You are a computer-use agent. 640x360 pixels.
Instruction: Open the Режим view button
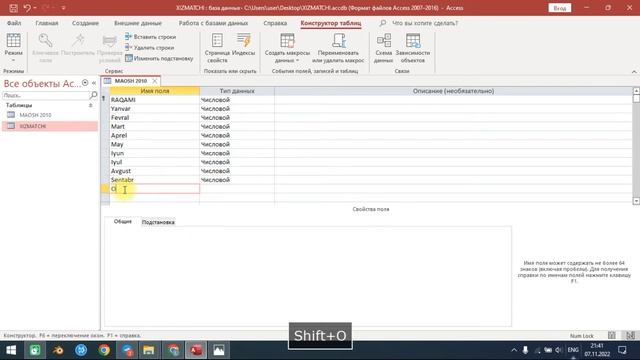point(13,48)
